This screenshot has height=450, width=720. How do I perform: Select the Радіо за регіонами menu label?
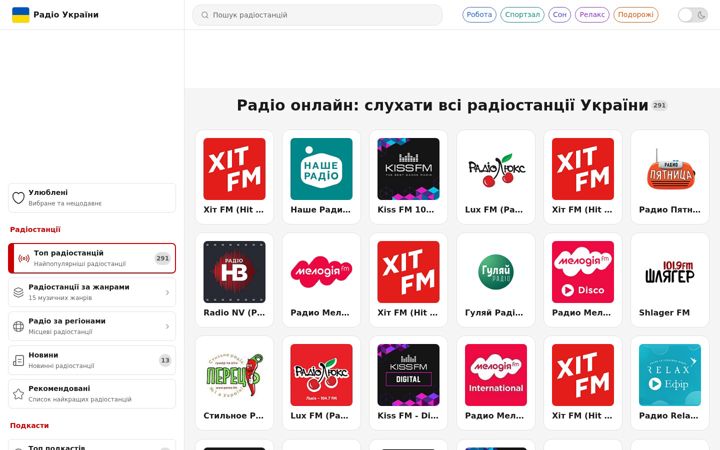(x=67, y=321)
